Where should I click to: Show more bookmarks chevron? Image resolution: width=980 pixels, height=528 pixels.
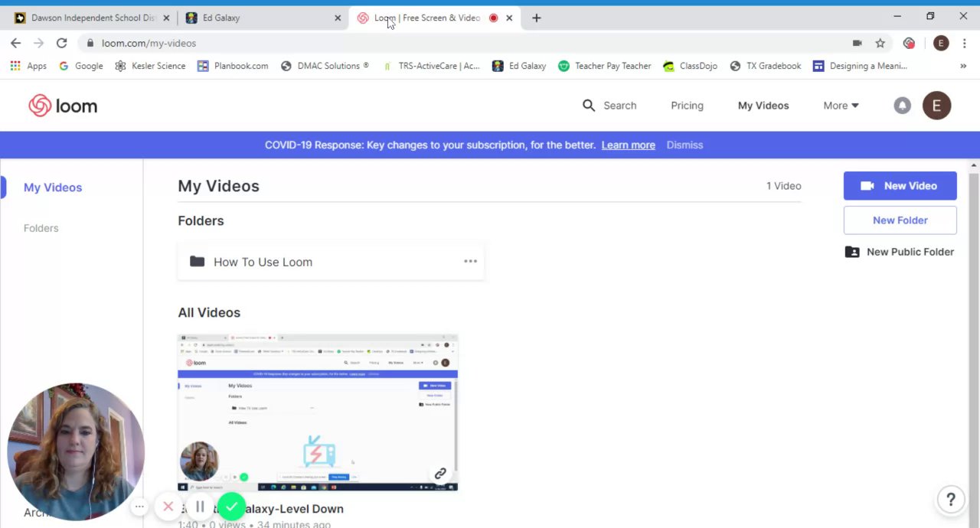(x=963, y=66)
